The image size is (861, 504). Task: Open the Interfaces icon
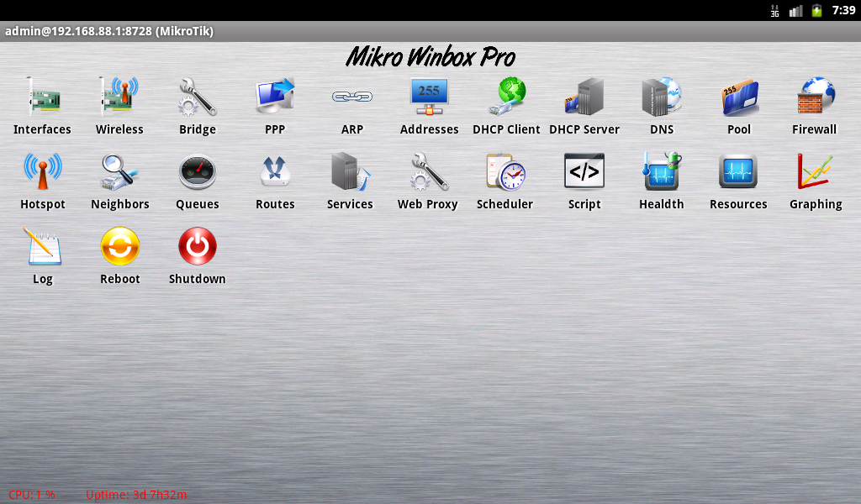[42, 97]
